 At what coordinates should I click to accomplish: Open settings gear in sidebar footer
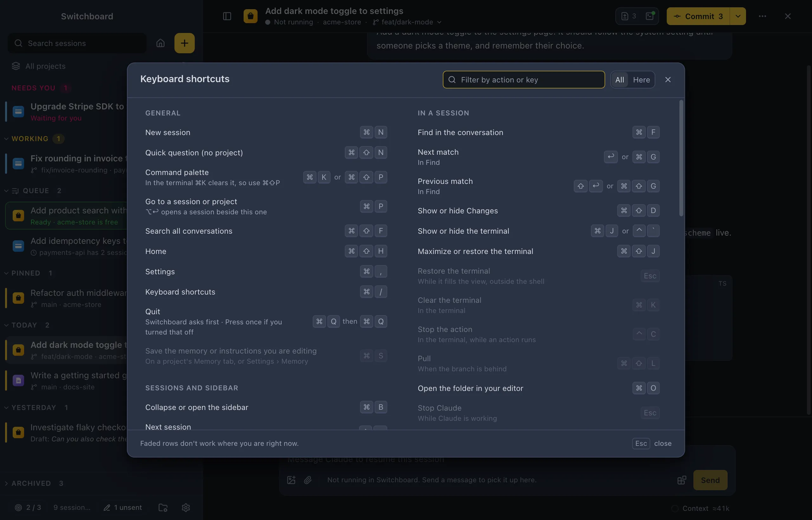(186, 508)
